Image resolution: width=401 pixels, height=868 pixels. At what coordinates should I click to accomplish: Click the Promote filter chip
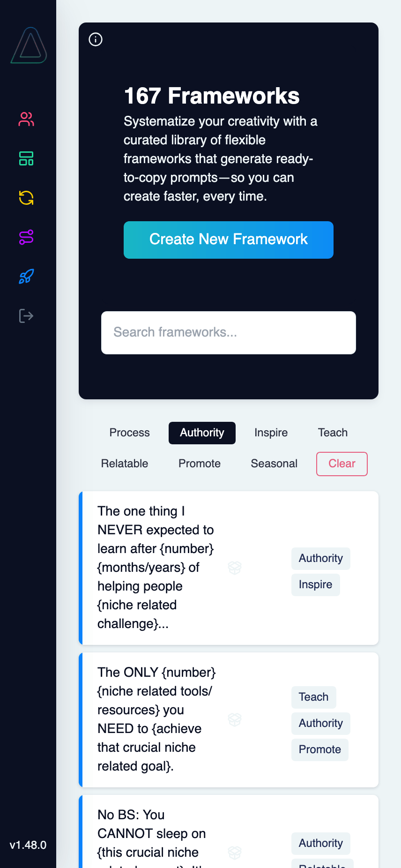point(199,464)
